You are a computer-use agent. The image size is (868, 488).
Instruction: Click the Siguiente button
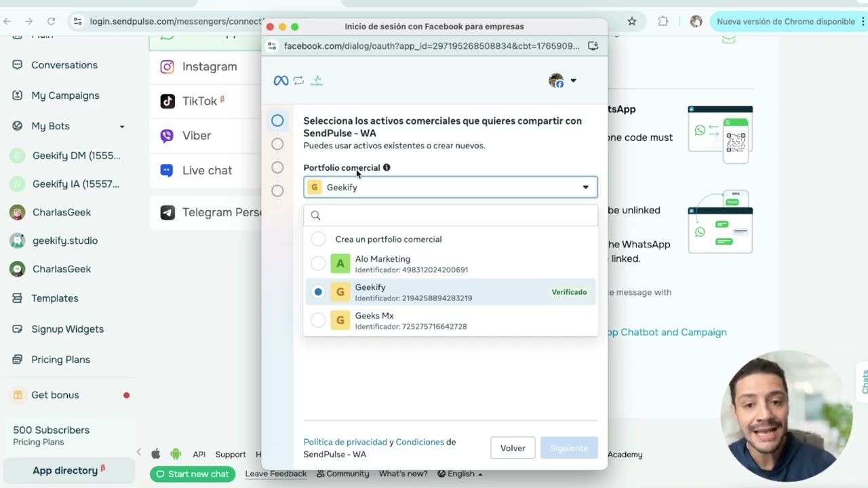569,448
